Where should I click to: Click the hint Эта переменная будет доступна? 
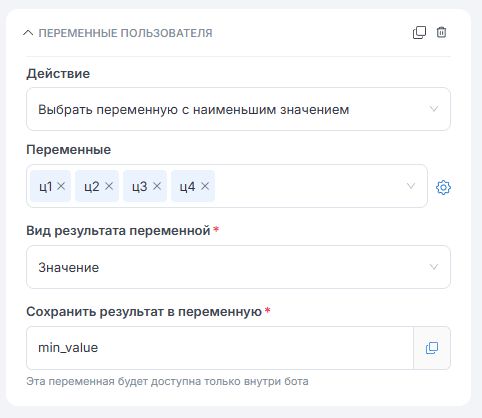point(167,381)
